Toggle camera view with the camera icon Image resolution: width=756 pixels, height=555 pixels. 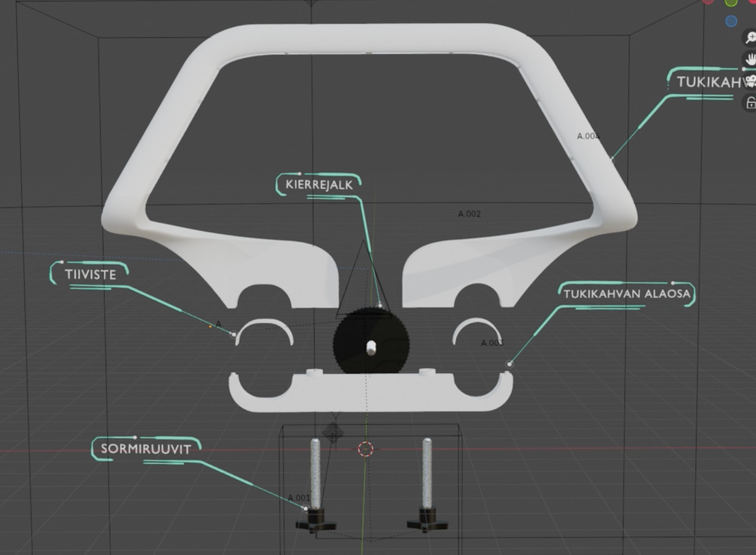750,81
